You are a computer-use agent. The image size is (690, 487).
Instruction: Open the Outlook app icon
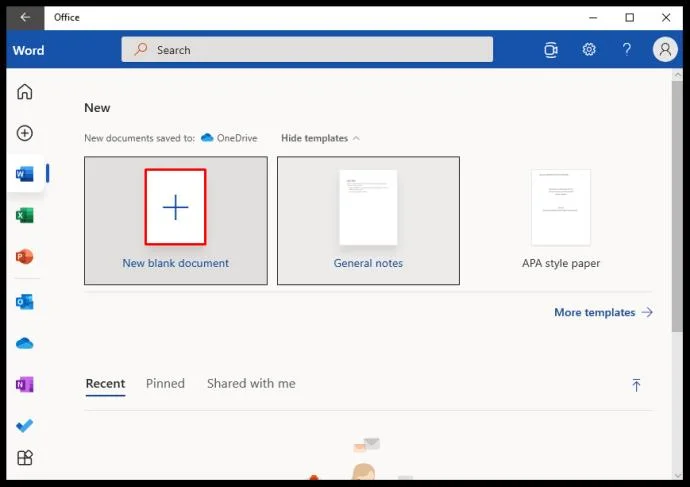tap(25, 302)
